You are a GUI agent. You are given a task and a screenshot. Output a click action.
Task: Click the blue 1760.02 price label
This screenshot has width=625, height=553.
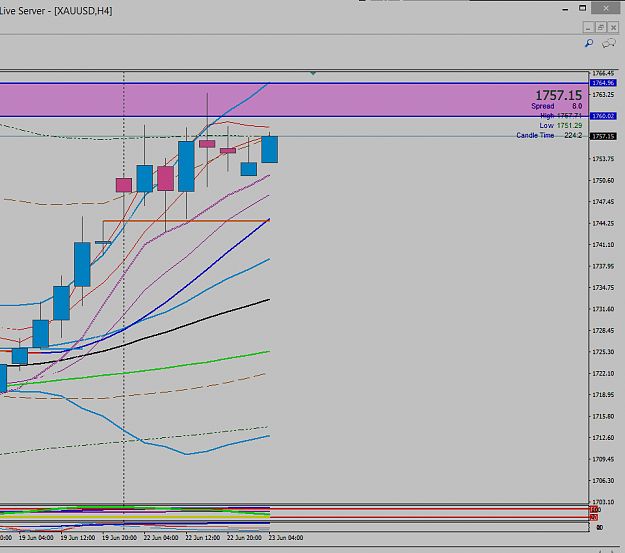[x=603, y=116]
